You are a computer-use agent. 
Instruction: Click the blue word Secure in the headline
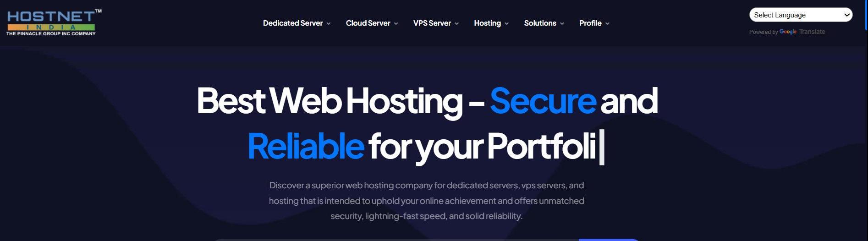543,100
